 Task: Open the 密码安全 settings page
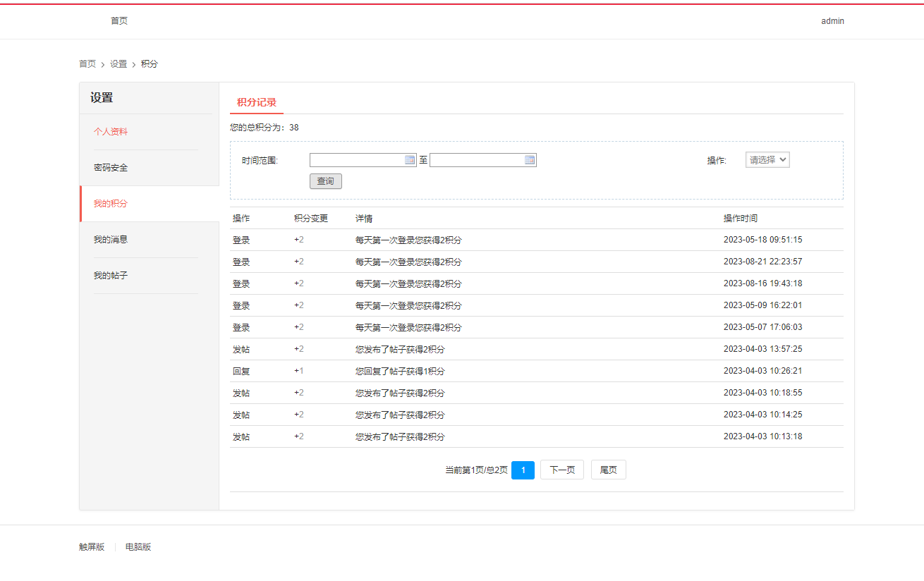pos(109,167)
